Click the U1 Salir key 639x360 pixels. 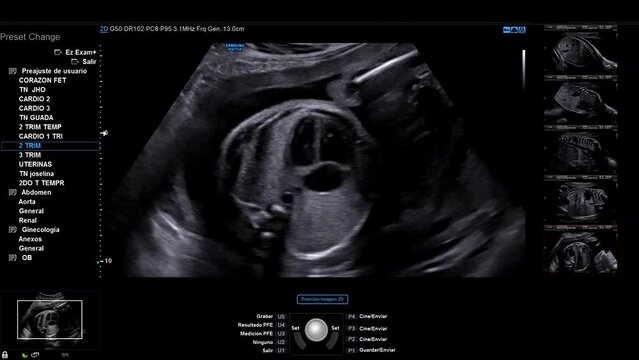pos(281,351)
